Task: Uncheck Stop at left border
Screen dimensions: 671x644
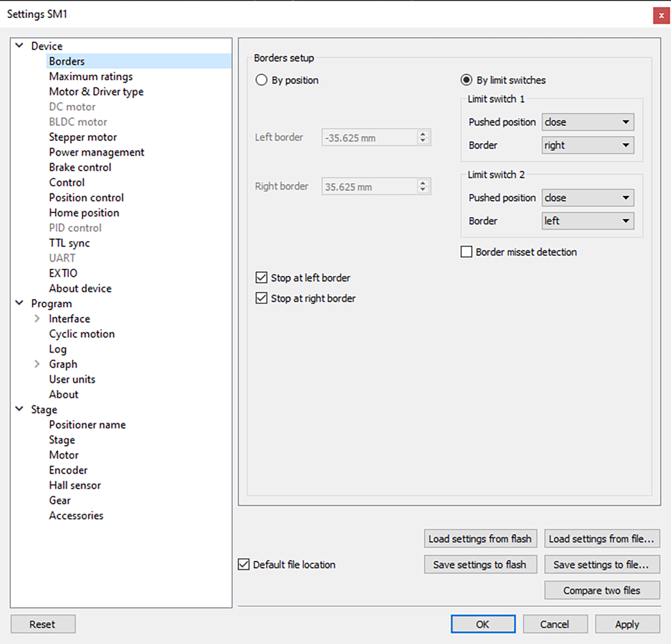Action: click(261, 277)
